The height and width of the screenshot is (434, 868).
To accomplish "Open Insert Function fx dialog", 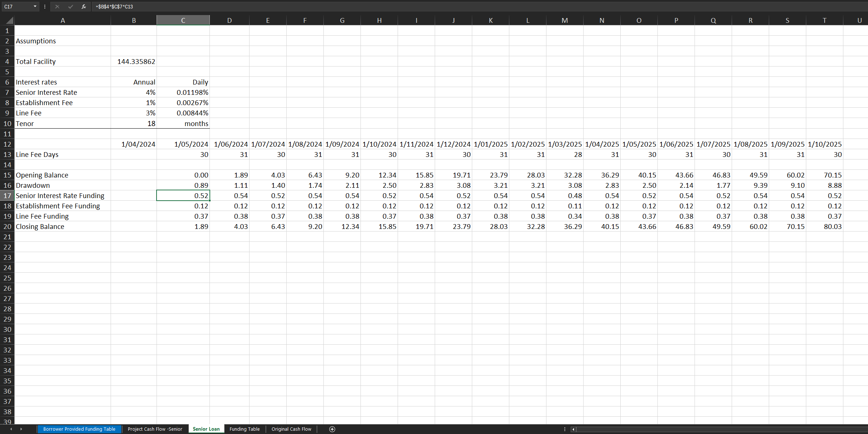I will [x=84, y=7].
